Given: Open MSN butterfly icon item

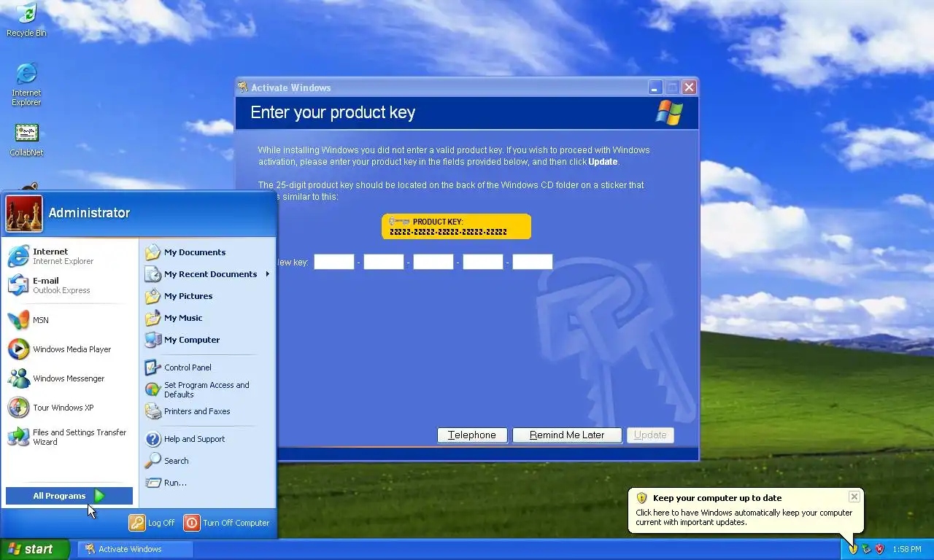Looking at the screenshot, I should [70, 320].
